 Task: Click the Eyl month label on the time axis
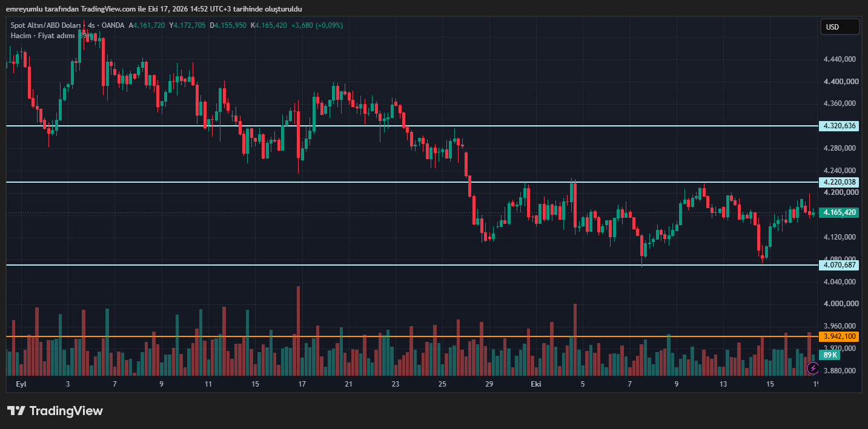click(x=21, y=384)
